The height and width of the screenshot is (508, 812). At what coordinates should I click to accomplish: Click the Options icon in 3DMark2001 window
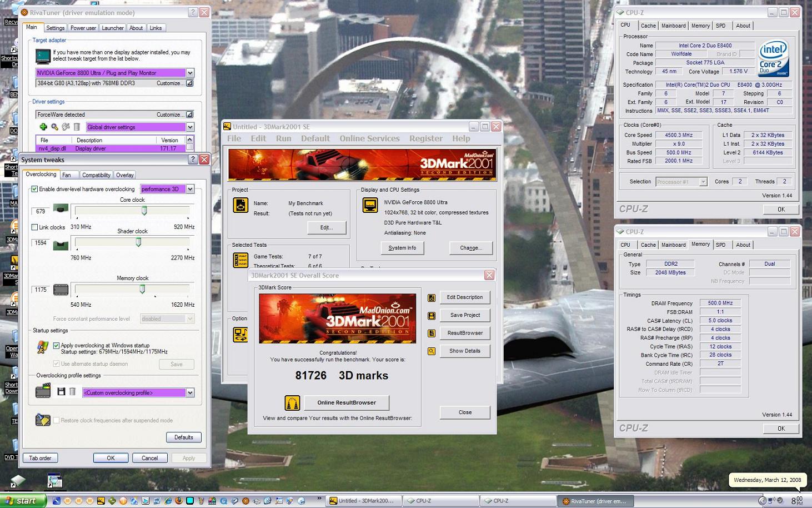[240, 334]
